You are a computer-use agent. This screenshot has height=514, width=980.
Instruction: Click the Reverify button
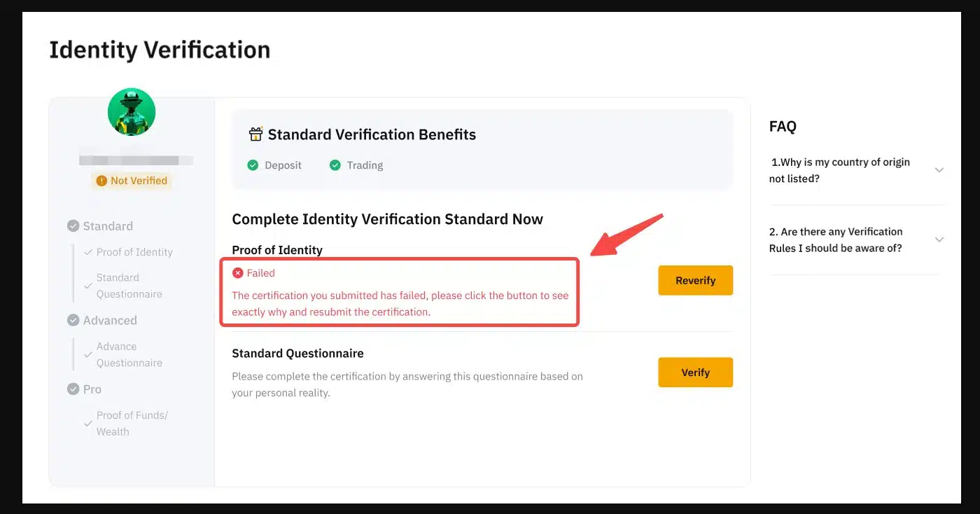695,280
